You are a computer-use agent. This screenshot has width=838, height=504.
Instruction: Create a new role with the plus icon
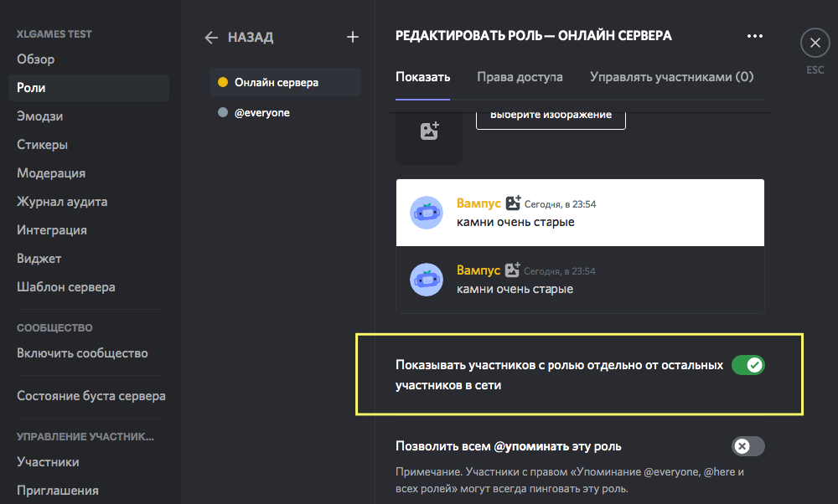[352, 37]
